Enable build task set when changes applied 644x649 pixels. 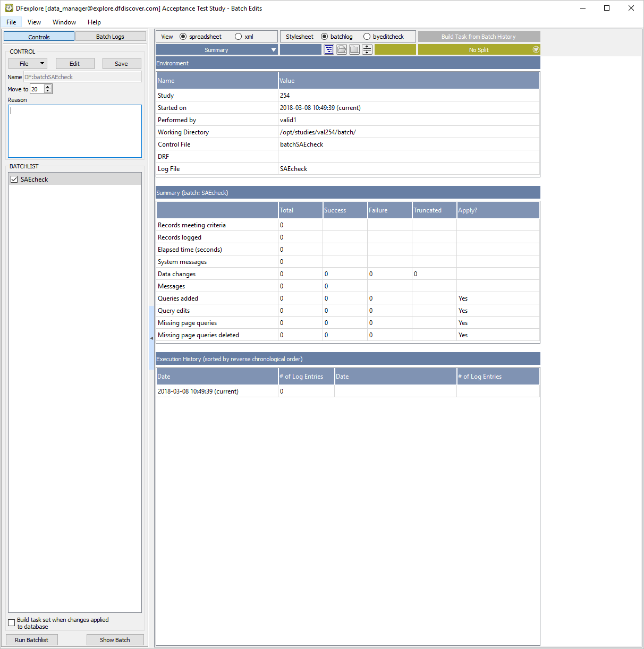point(12,622)
